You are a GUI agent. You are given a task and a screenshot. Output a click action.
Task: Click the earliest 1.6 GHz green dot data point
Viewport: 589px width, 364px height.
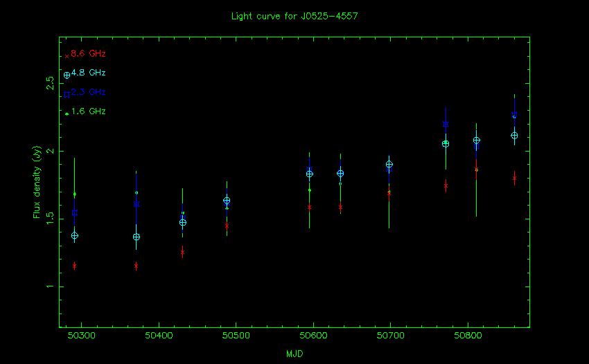click(x=74, y=194)
